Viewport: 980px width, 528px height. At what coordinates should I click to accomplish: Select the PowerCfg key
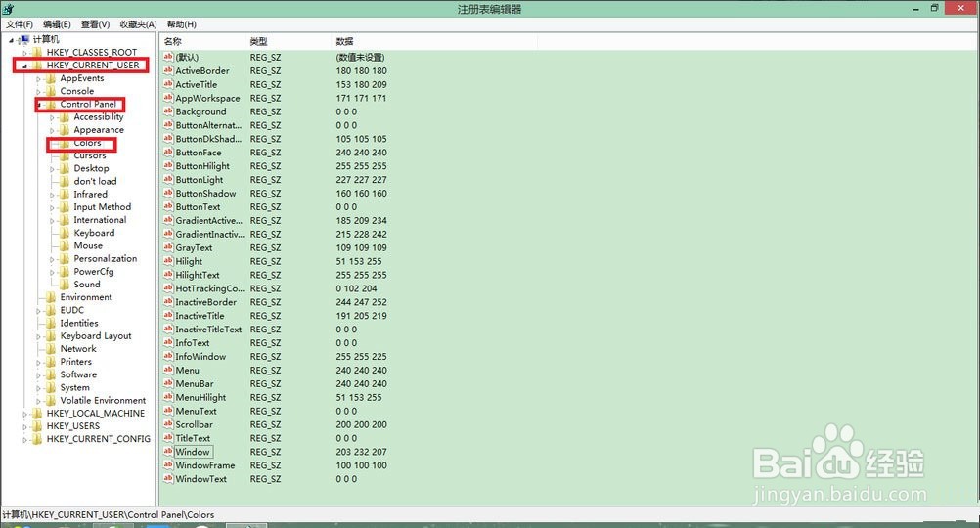(94, 271)
